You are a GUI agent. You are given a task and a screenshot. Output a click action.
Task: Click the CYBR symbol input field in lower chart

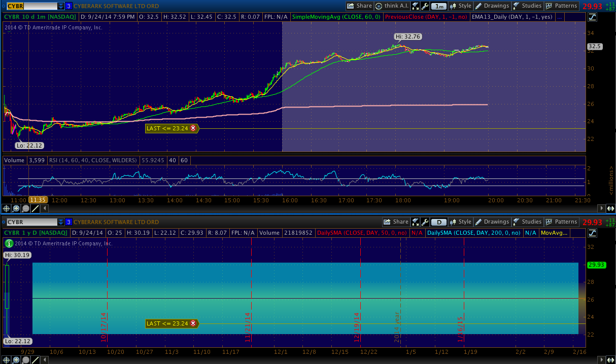(30, 222)
